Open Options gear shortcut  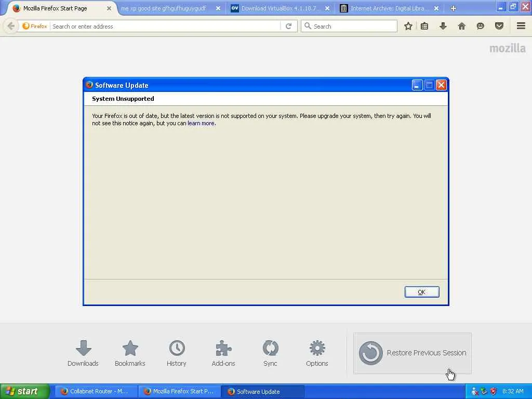click(x=317, y=353)
